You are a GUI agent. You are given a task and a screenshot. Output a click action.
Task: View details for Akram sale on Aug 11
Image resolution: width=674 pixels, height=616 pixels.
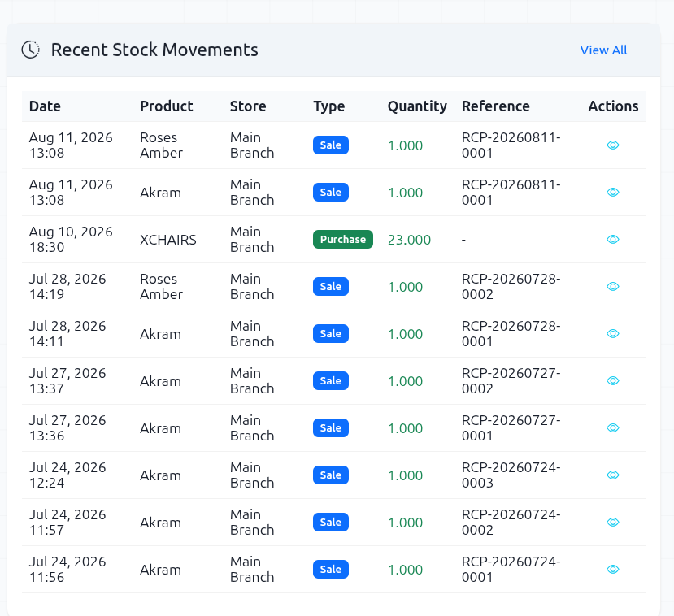click(612, 193)
